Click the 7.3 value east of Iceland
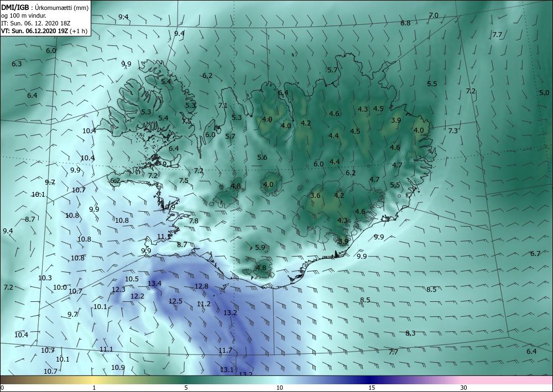The height and width of the screenshot is (392, 553). (453, 131)
